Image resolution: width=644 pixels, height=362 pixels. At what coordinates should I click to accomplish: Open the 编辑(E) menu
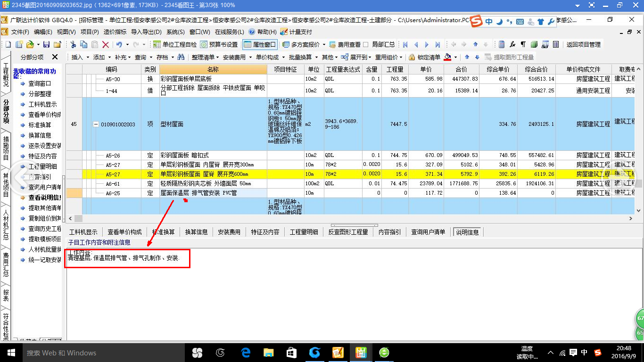point(43,32)
